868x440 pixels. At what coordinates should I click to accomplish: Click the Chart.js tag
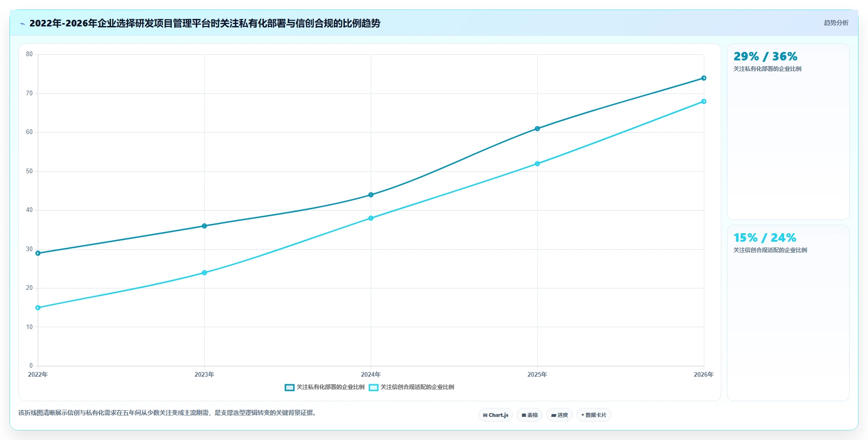coord(495,415)
